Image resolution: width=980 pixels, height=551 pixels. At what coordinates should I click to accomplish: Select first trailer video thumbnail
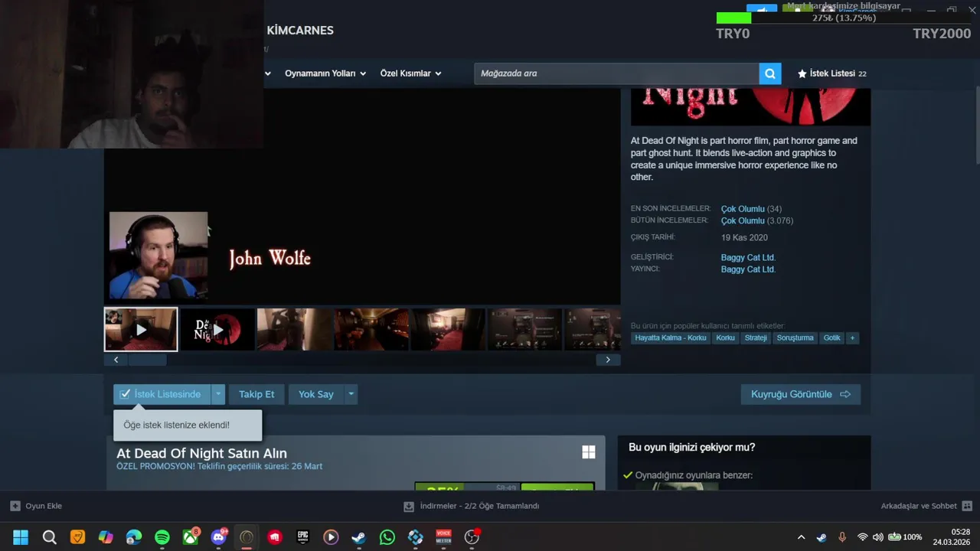coord(141,330)
